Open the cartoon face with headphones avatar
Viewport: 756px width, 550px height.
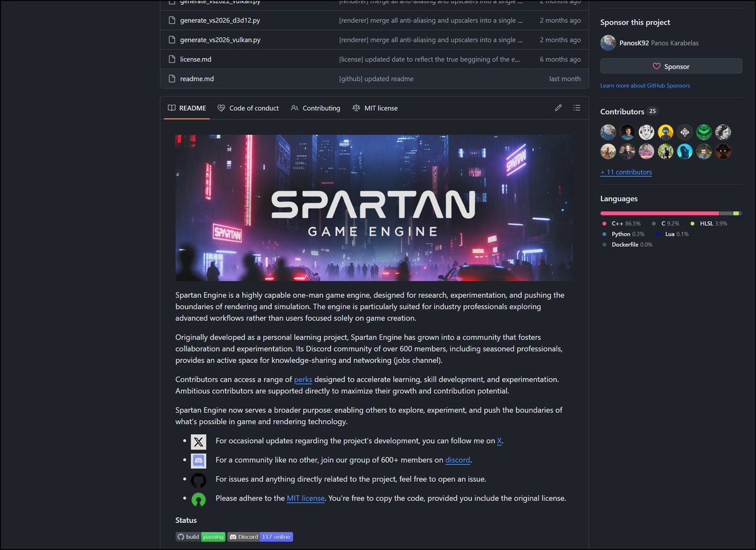pyautogui.click(x=646, y=132)
